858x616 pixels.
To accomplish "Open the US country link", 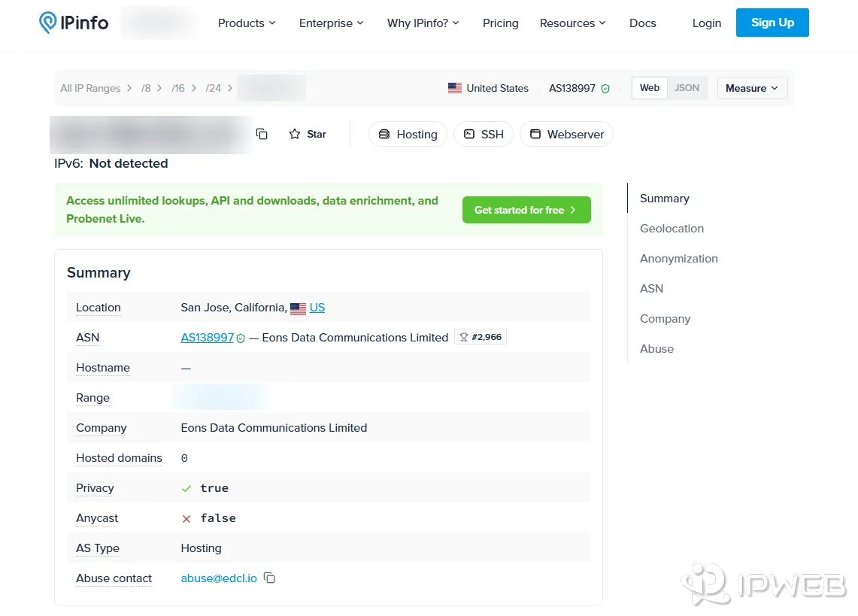I will 317,307.
